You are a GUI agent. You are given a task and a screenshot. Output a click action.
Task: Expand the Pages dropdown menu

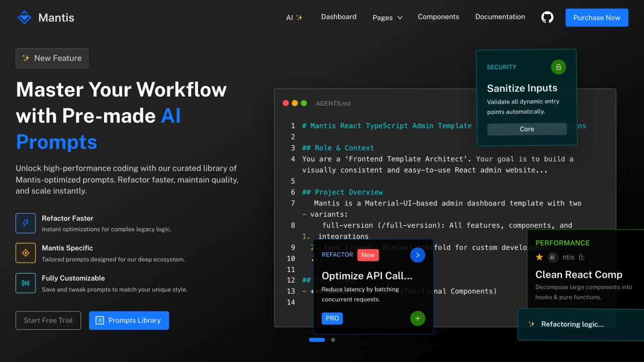(x=387, y=18)
